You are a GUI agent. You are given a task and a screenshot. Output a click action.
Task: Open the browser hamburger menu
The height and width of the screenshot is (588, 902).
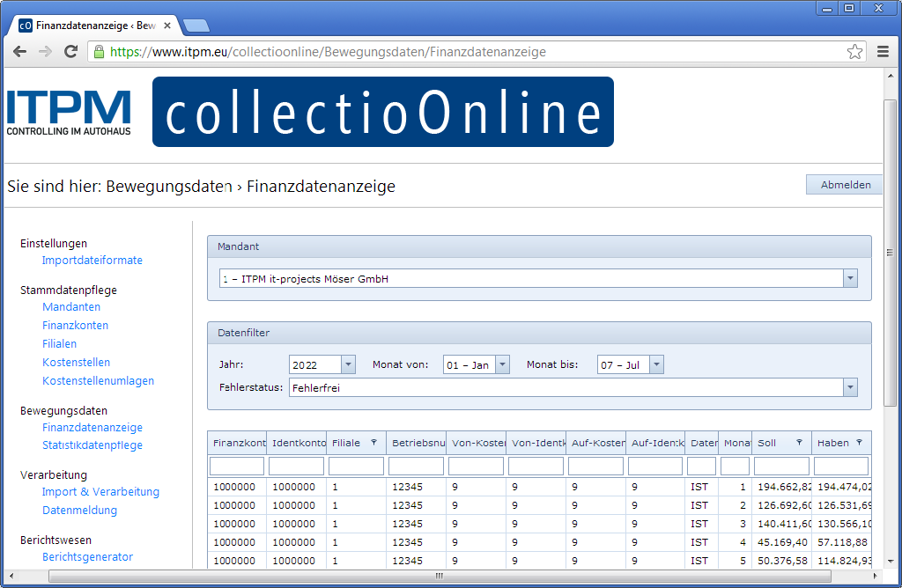point(883,52)
